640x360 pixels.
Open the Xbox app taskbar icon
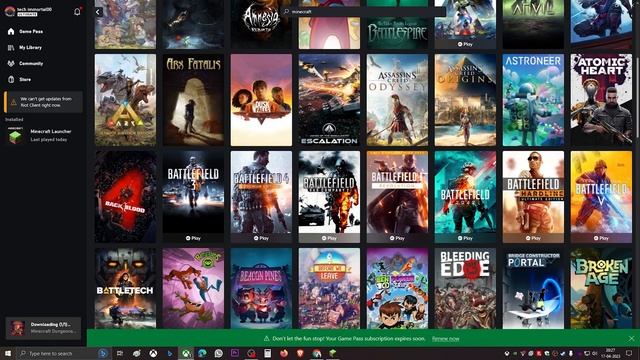[186, 353]
